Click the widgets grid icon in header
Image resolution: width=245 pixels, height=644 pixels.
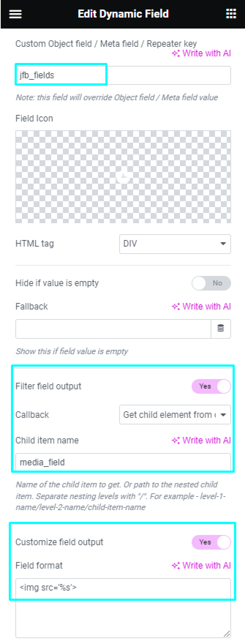tap(231, 14)
